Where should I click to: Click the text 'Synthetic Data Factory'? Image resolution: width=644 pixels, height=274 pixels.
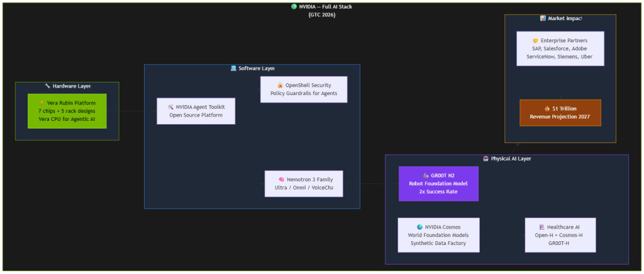[438, 243]
